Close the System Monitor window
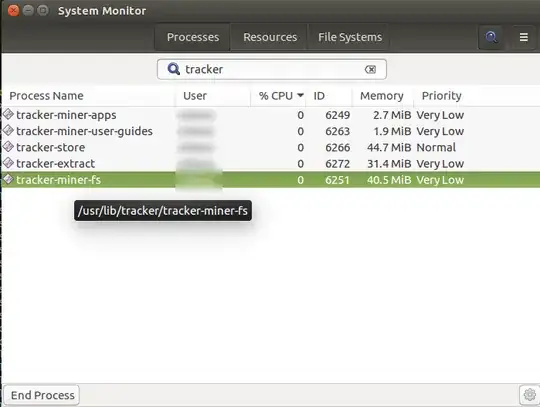The height and width of the screenshot is (407, 540). 13,10
